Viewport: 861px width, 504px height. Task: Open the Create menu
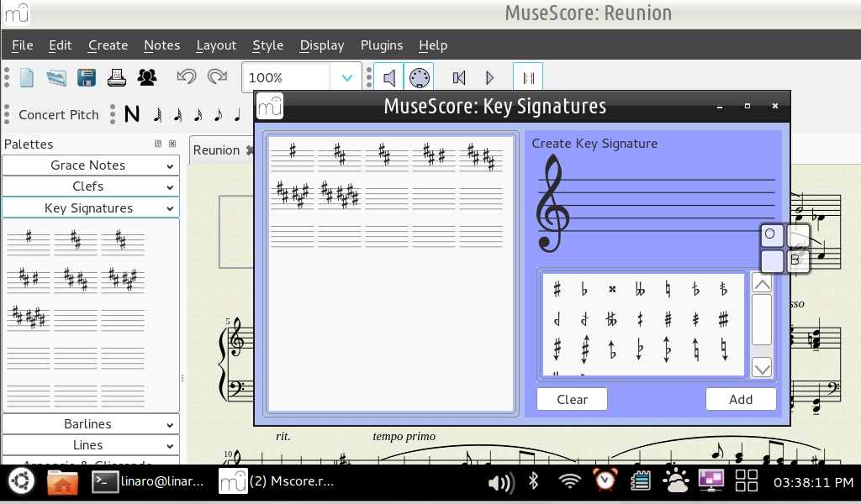(108, 45)
